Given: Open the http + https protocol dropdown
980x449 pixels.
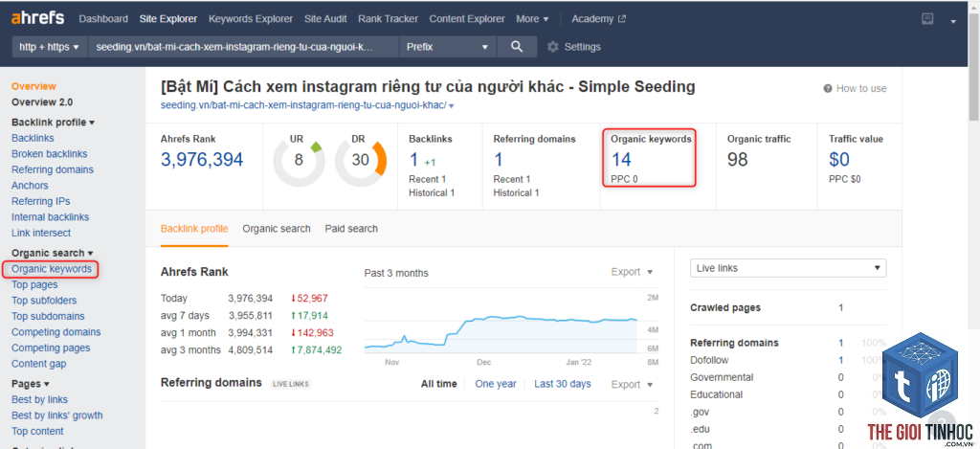Looking at the screenshot, I should pyautogui.click(x=50, y=47).
